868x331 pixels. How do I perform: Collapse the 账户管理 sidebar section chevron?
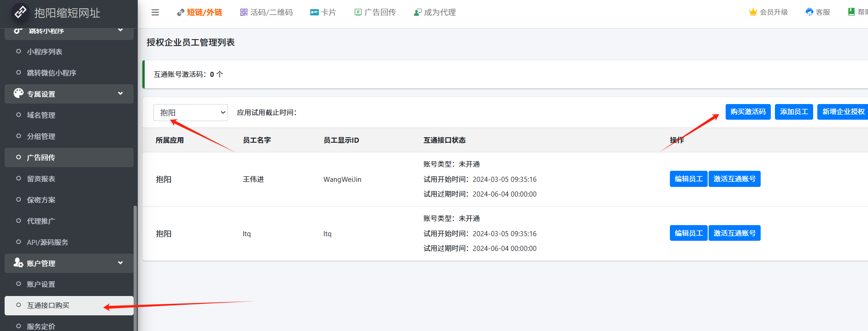click(x=120, y=263)
